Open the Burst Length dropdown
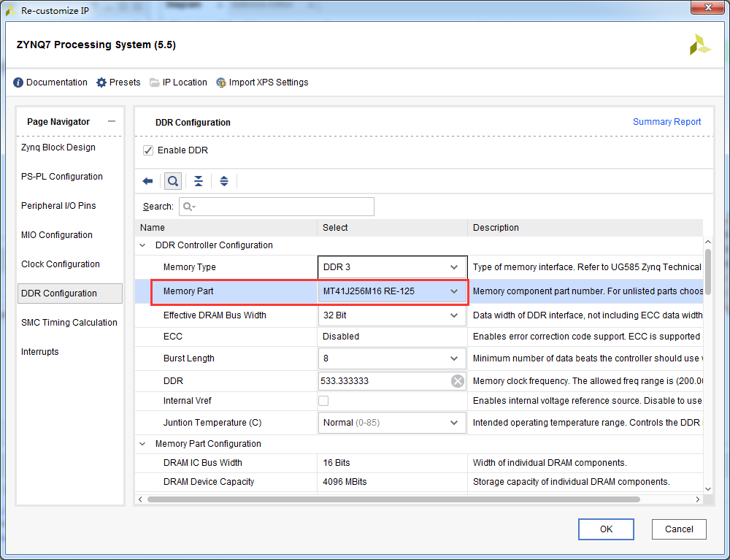 393,358
